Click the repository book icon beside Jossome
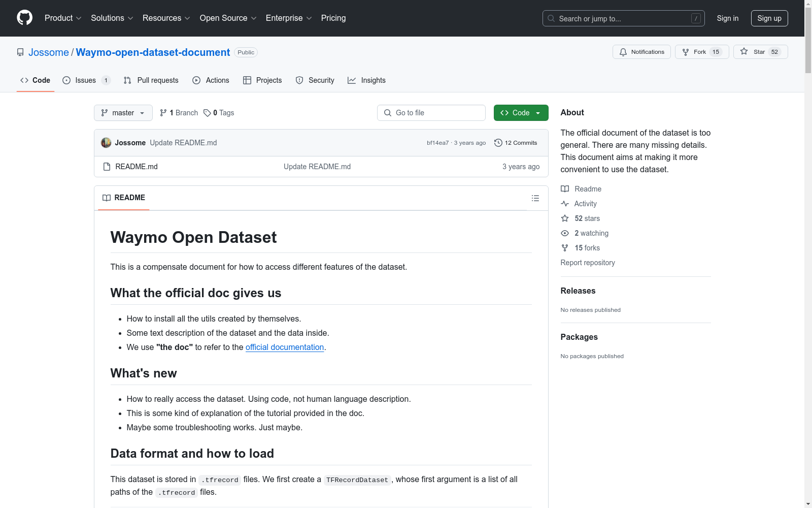Image resolution: width=812 pixels, height=508 pixels. point(20,52)
